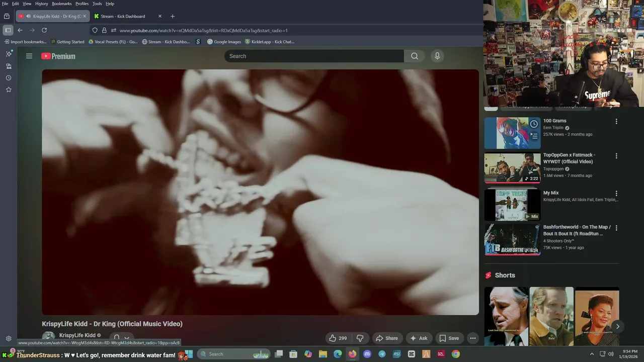Screen dimensions: 644x362
Task: Open the TopOppGen x Fattmack WYWDT thumbnail
Action: pyautogui.click(x=512, y=168)
